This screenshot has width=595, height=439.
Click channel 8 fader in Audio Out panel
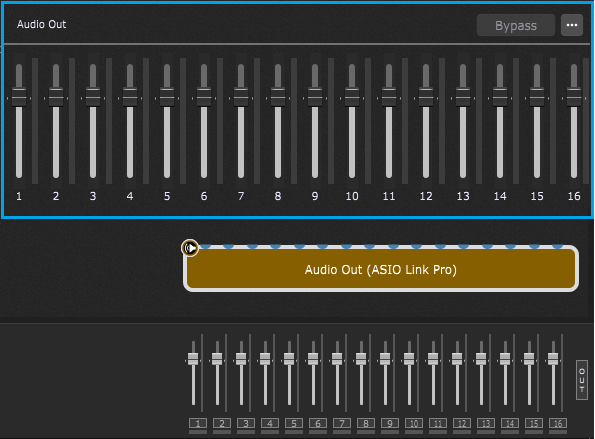coord(278,97)
